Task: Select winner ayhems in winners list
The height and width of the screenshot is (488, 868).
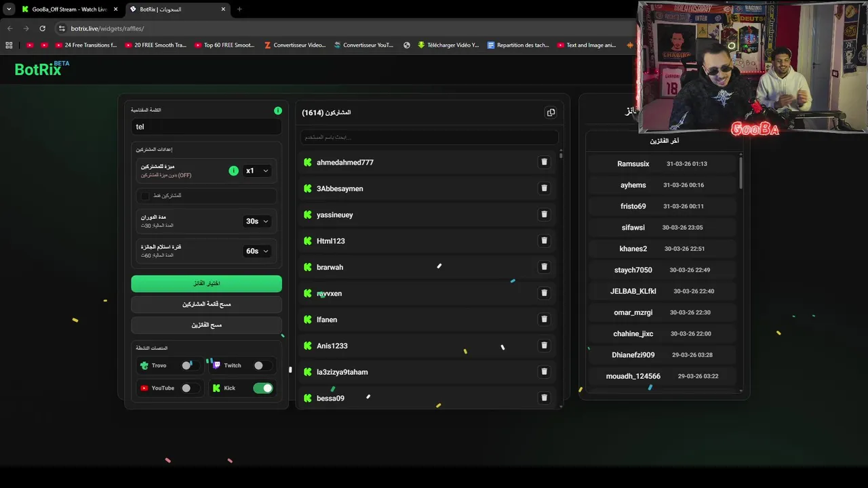Action: tap(663, 185)
